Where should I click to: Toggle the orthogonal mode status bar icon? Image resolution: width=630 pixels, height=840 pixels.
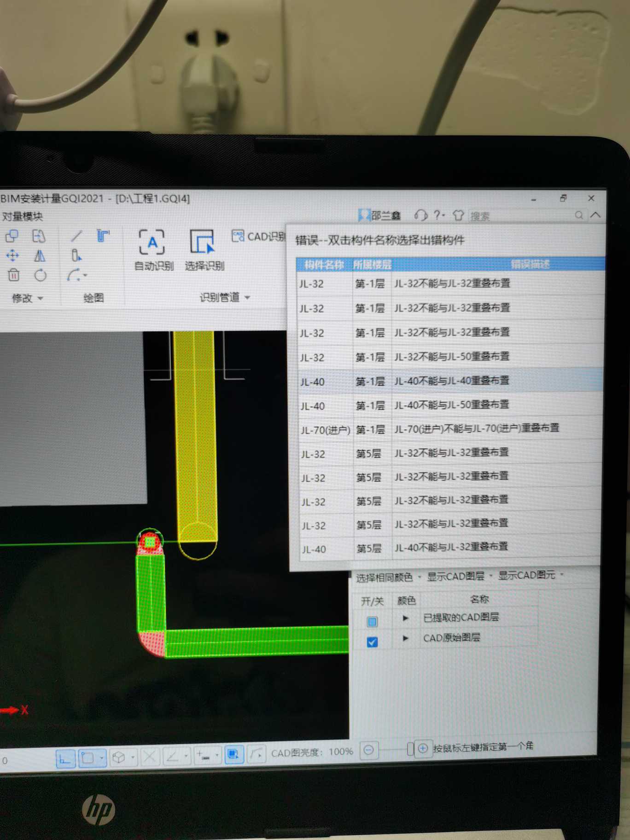(x=65, y=758)
